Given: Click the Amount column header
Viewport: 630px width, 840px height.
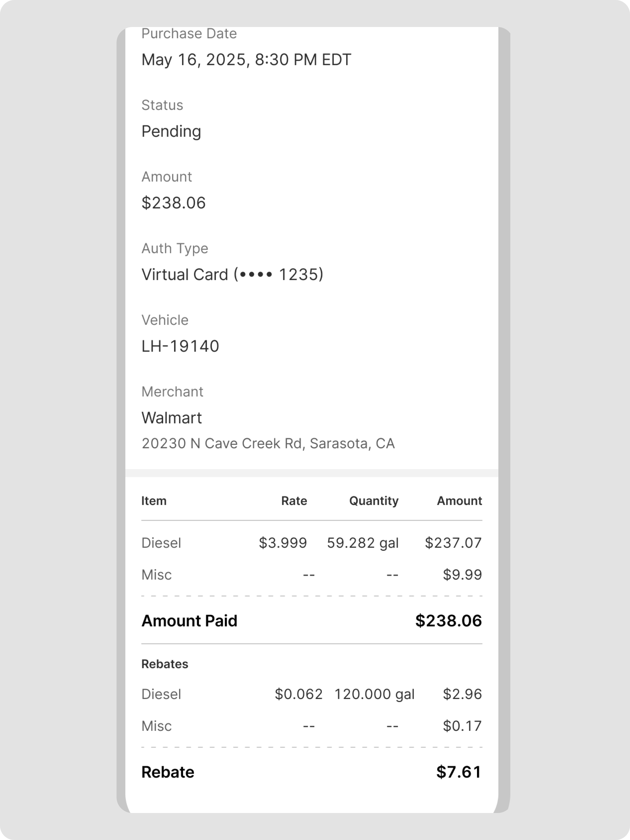Looking at the screenshot, I should [459, 501].
